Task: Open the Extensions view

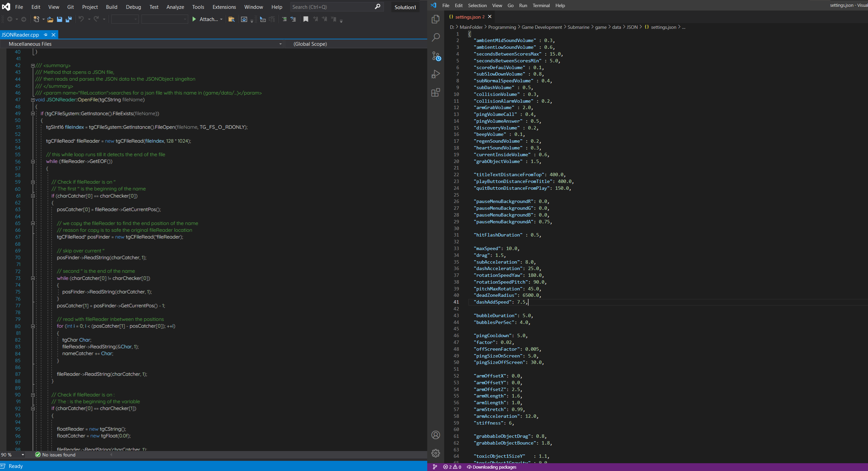Action: pos(436,93)
